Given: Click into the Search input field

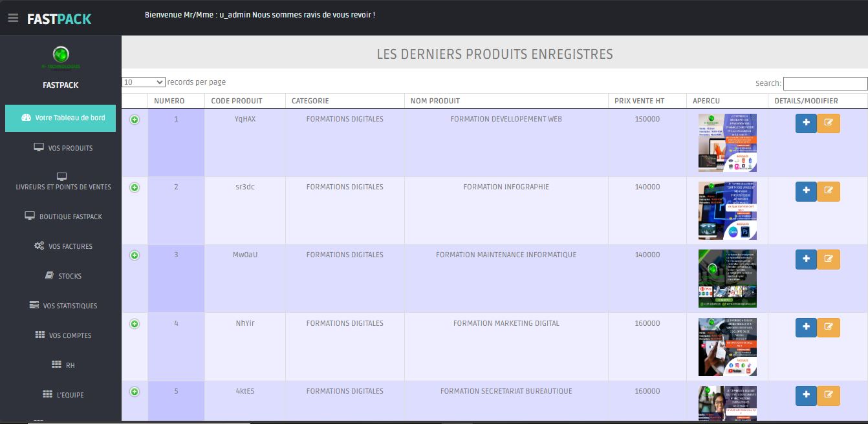Looking at the screenshot, I should pos(825,83).
